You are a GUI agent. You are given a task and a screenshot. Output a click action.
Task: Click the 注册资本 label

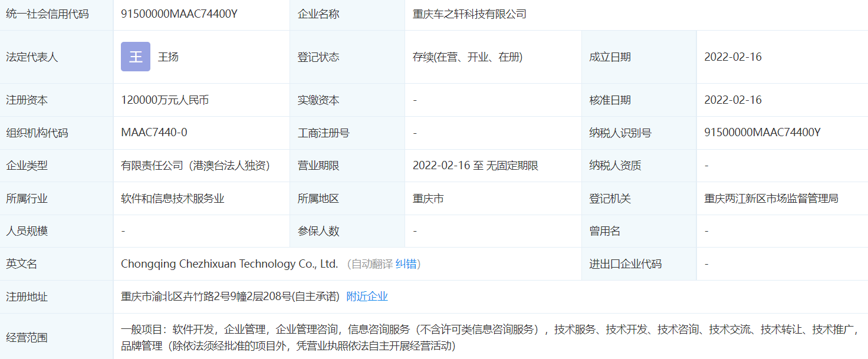[27, 100]
